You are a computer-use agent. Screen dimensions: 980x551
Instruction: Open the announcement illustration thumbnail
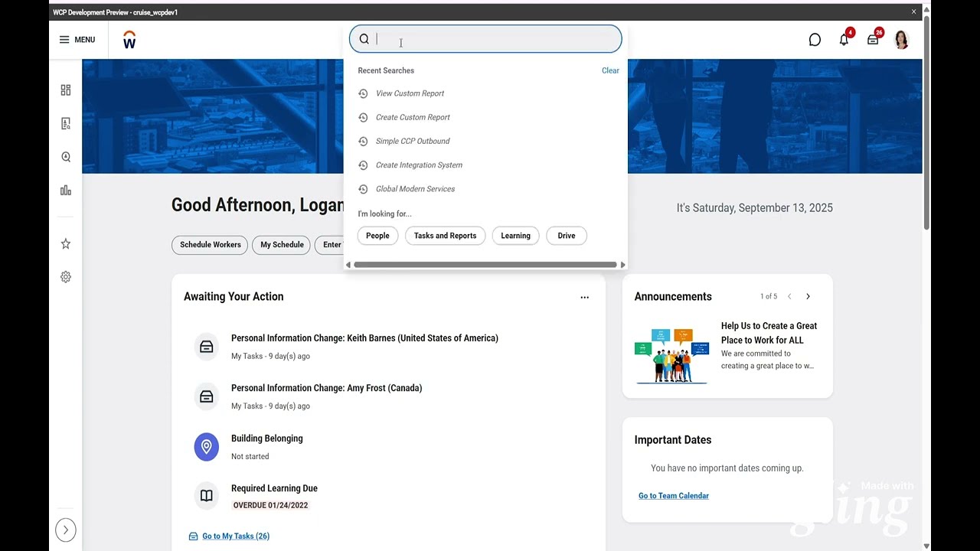(x=672, y=355)
